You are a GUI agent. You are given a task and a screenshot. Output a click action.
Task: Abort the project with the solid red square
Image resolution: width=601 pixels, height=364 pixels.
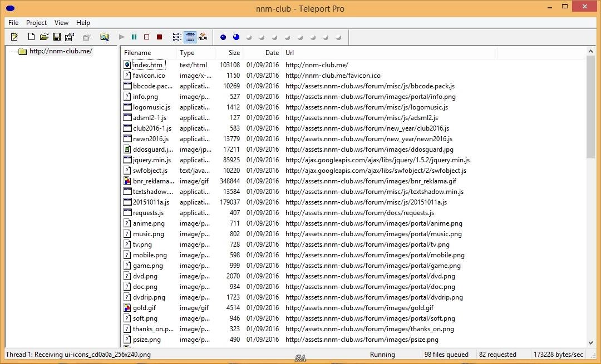click(160, 37)
